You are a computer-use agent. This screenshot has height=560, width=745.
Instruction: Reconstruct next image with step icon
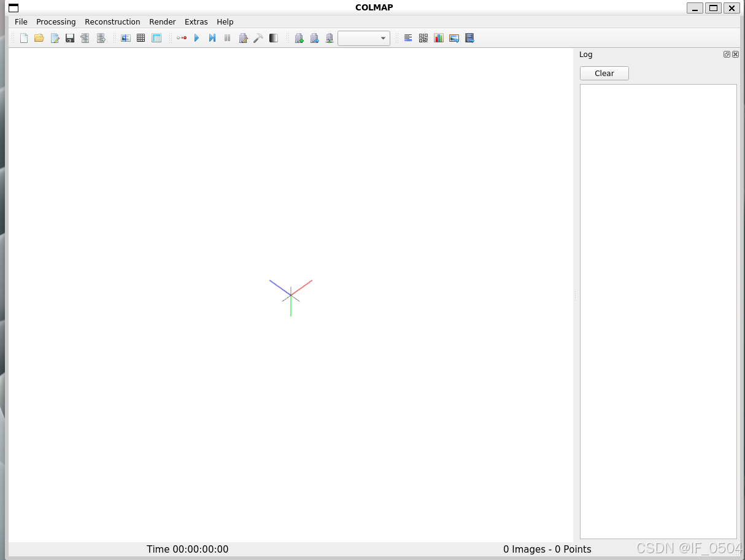coord(212,38)
